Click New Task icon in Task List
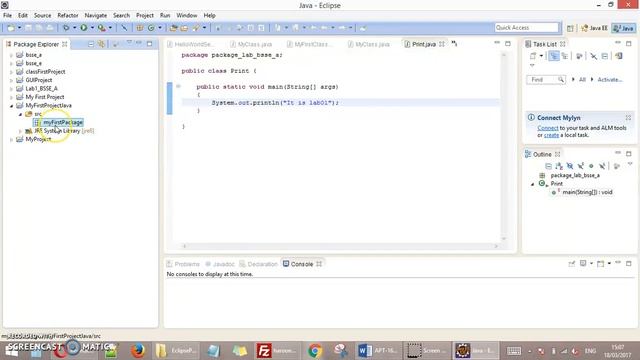This screenshot has width=640, height=360. 533,56
